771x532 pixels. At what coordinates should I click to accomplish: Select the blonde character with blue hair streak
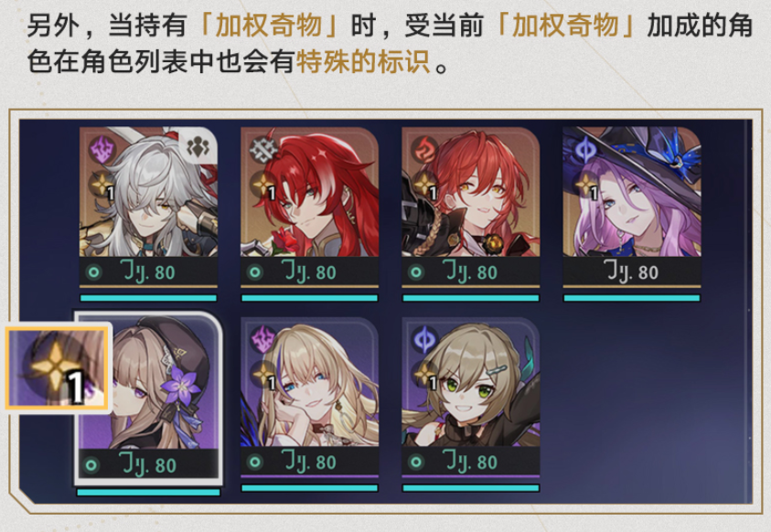tap(310, 382)
